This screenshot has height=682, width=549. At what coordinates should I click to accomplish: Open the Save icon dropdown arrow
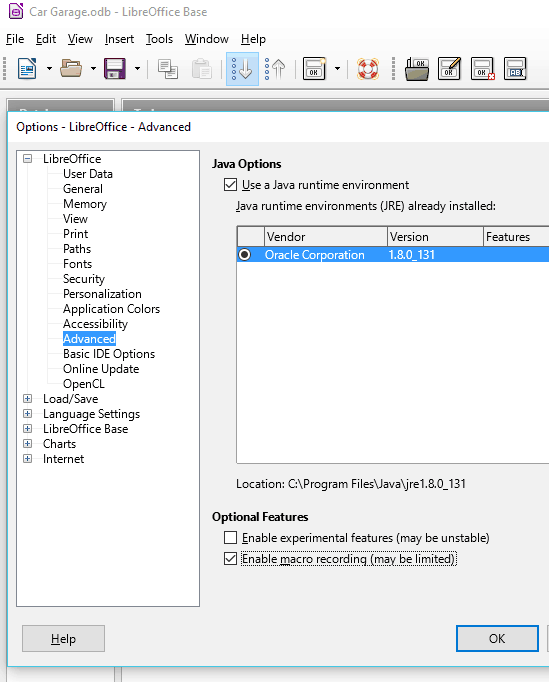137,69
